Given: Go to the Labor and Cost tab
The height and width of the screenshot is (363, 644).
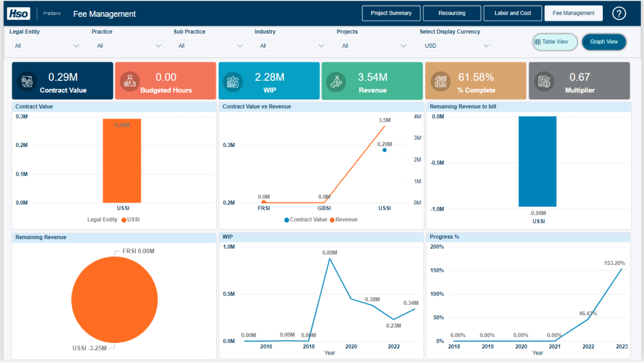Looking at the screenshot, I should 513,13.
